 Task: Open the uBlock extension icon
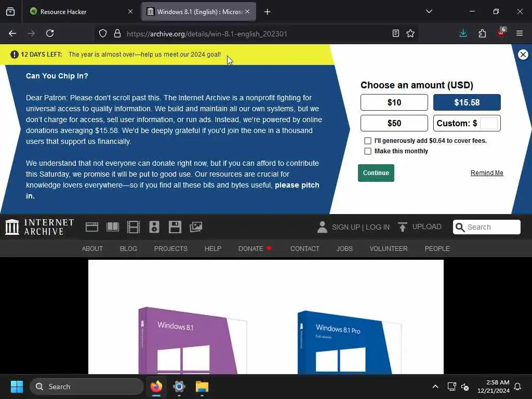(x=501, y=33)
